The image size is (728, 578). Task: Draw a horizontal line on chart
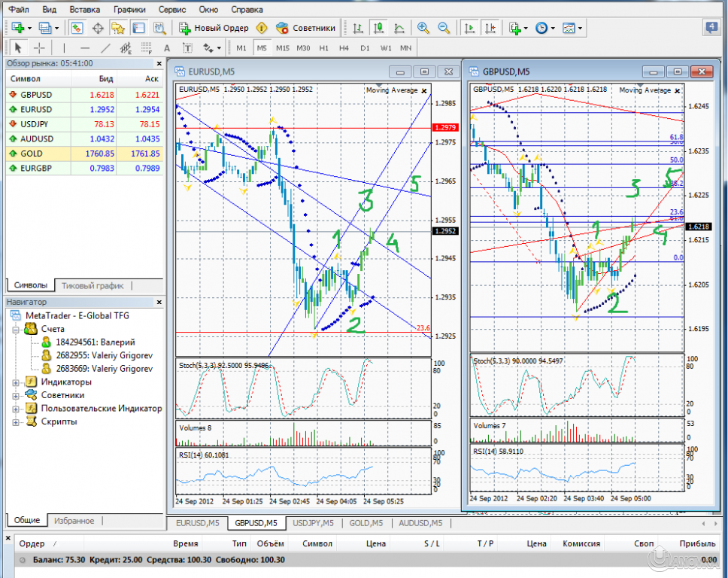83,48
